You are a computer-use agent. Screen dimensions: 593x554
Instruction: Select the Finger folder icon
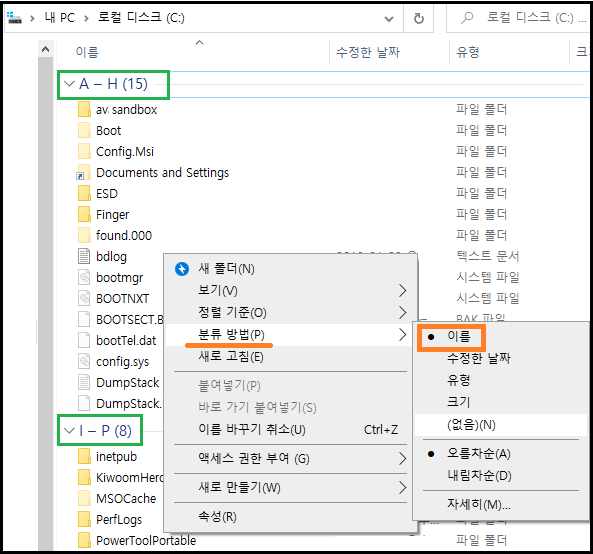84,214
